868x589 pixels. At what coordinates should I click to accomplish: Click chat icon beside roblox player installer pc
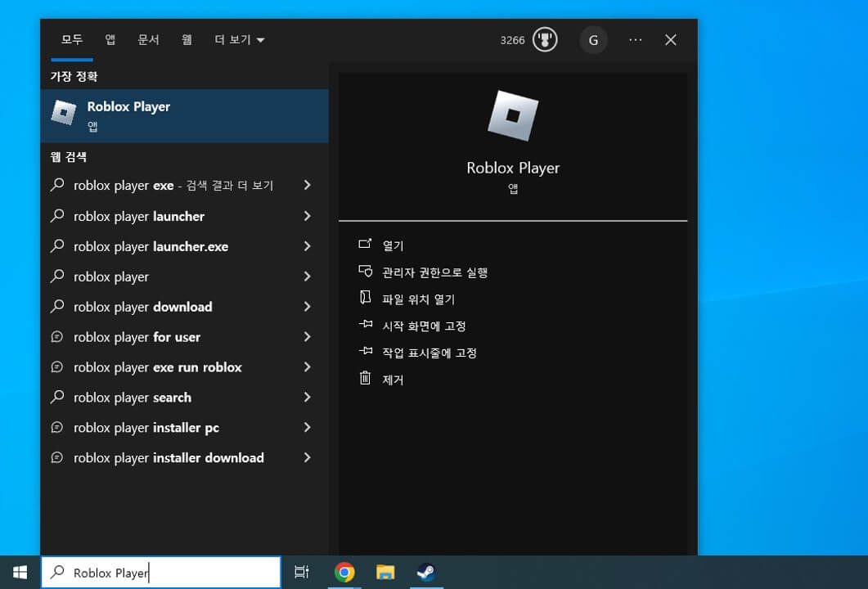coord(57,427)
